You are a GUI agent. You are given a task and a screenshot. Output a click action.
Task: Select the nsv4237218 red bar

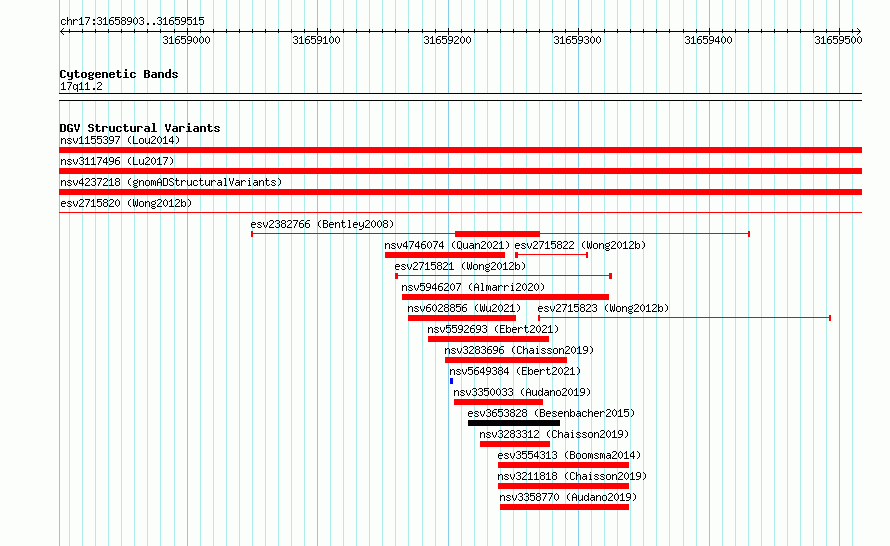(460, 192)
